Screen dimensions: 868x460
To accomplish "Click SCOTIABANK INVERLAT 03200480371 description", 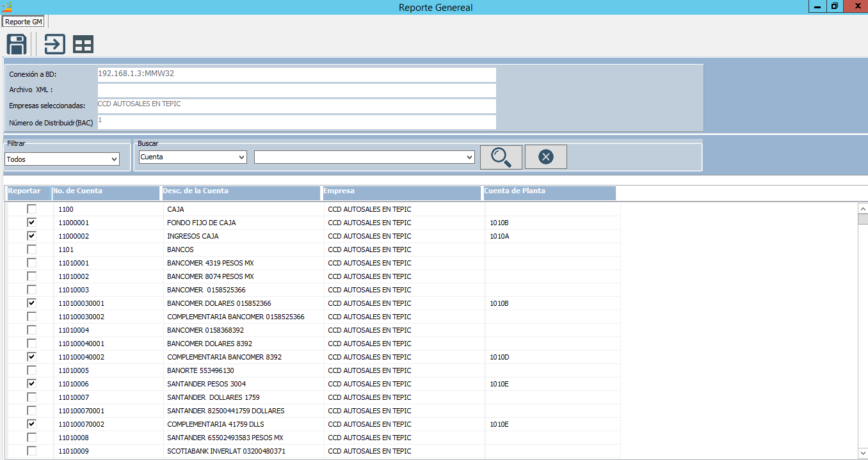I will pyautogui.click(x=243, y=451).
